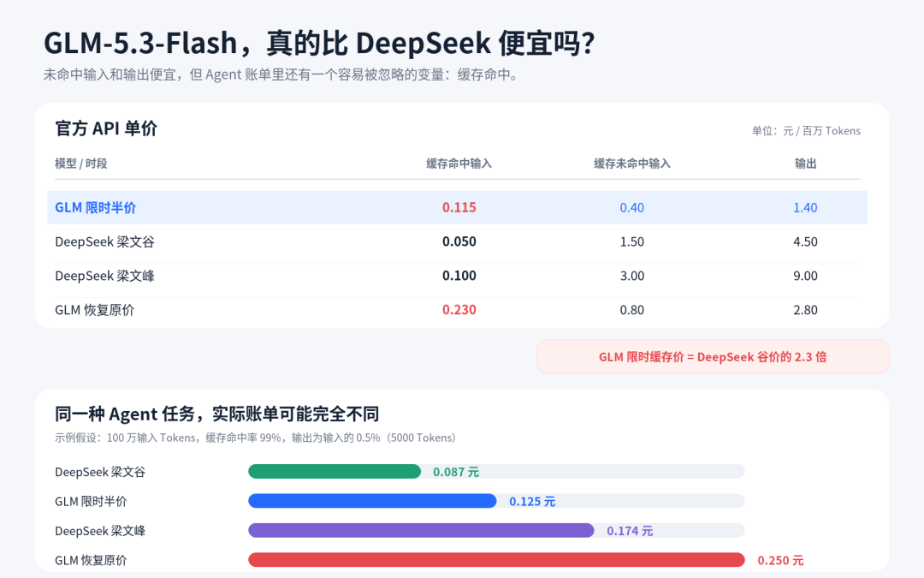
Task: Click the '输出' column header
Action: [x=805, y=164]
